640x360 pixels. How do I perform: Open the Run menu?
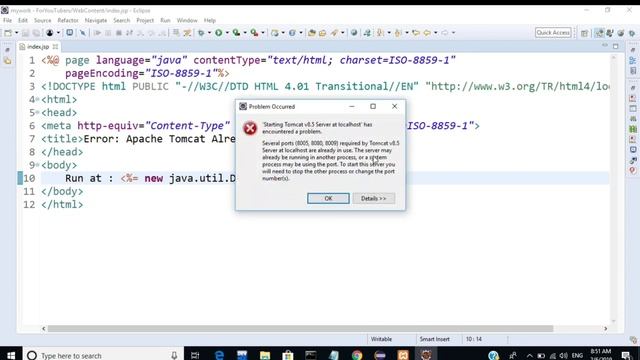click(165, 20)
